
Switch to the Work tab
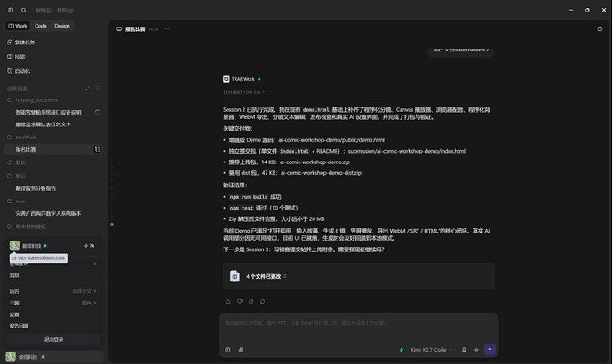tap(18, 26)
